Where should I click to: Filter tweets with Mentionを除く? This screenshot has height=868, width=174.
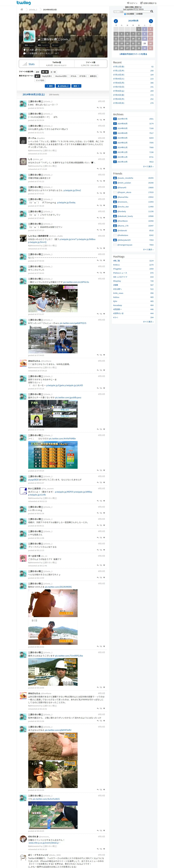(61, 76)
